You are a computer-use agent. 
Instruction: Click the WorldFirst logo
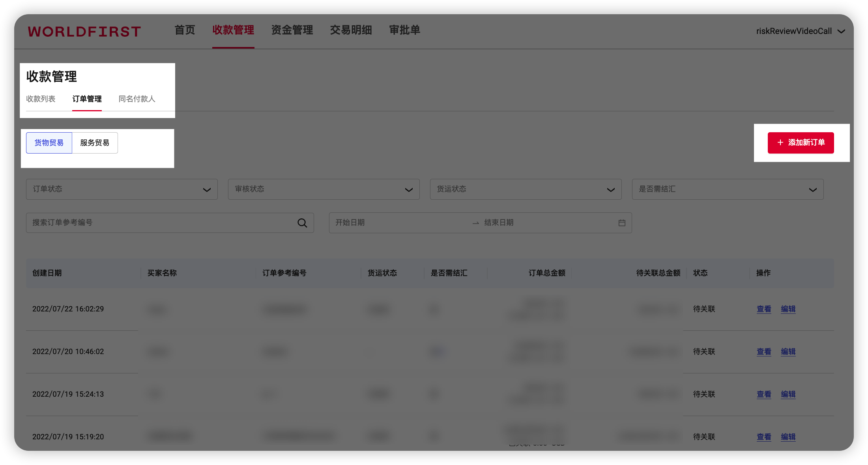(x=84, y=32)
